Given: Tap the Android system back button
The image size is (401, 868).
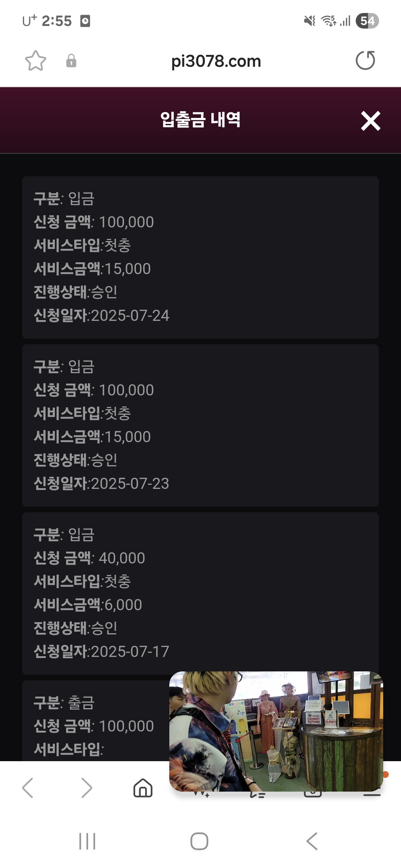Looking at the screenshot, I should point(312,841).
